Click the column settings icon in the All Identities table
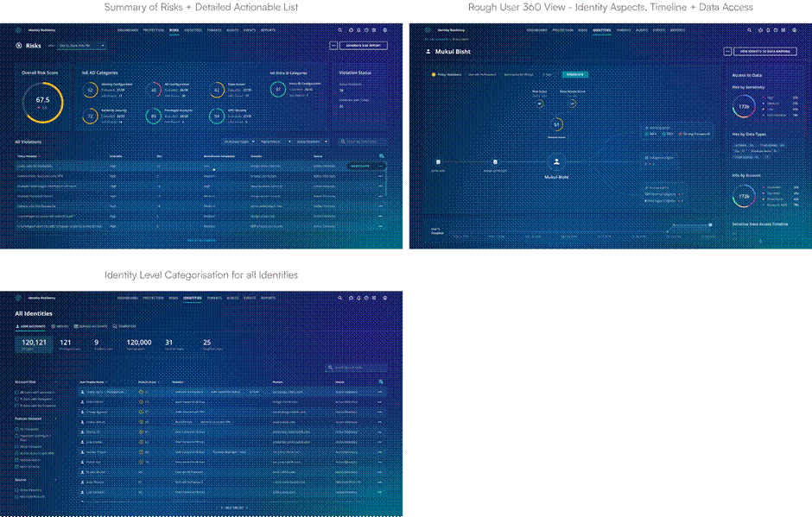The image size is (812, 517). pyautogui.click(x=380, y=381)
